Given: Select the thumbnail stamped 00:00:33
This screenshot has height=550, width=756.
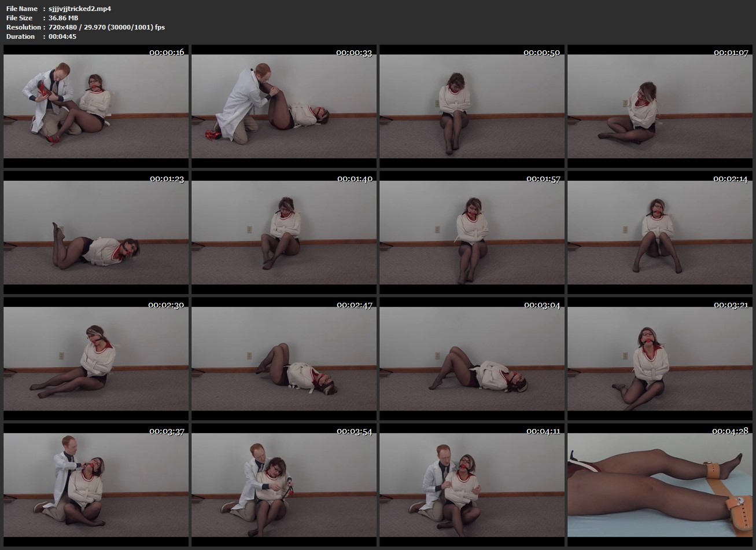Looking at the screenshot, I should click(x=284, y=106).
